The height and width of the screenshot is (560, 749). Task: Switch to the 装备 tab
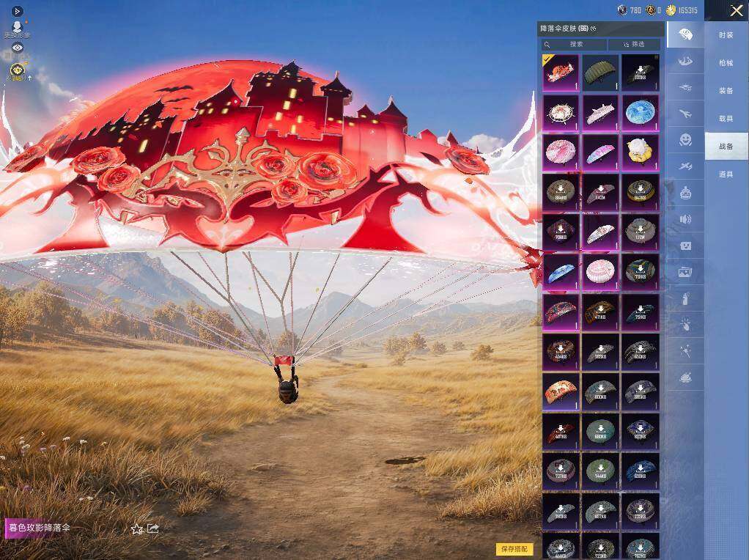point(726,90)
